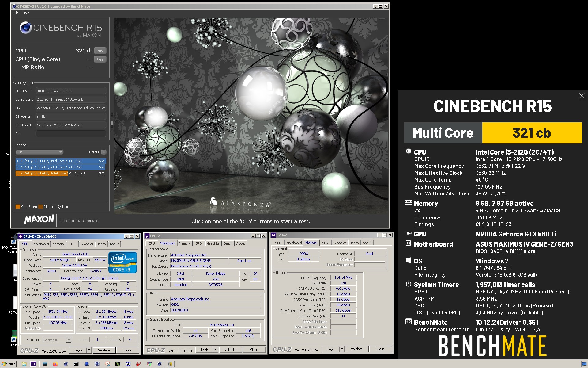Open Graphics tab in middle CPU-Z window
This screenshot has height=368, width=588.
tap(213, 243)
